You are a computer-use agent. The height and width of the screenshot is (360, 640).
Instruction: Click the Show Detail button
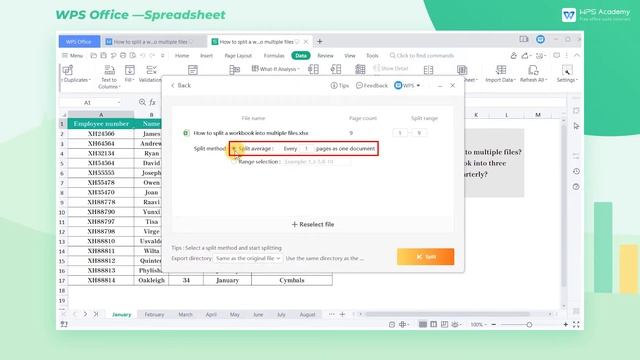[x=391, y=68]
